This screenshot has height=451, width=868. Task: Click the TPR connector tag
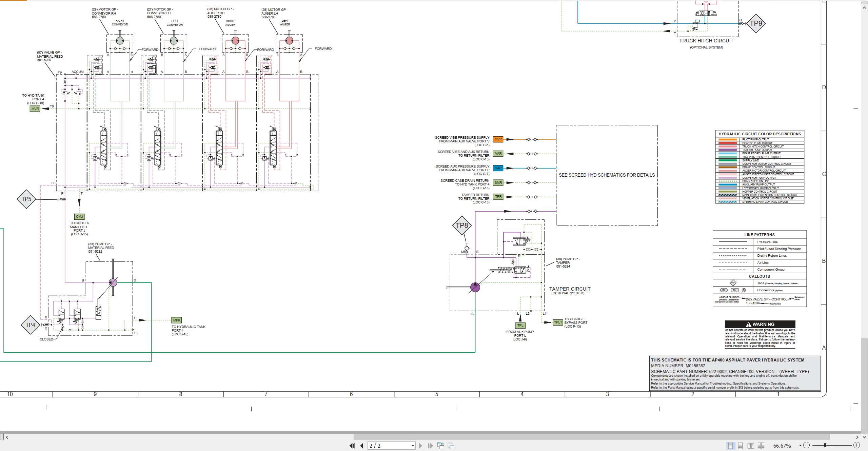498,197
